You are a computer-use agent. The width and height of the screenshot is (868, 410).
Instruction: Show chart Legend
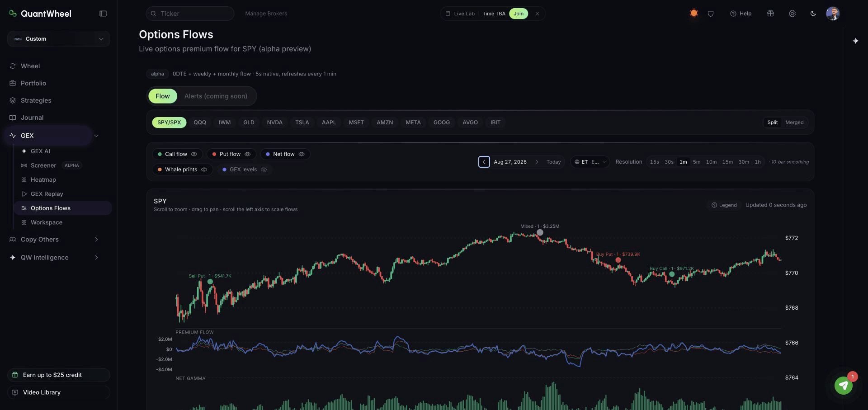click(724, 205)
